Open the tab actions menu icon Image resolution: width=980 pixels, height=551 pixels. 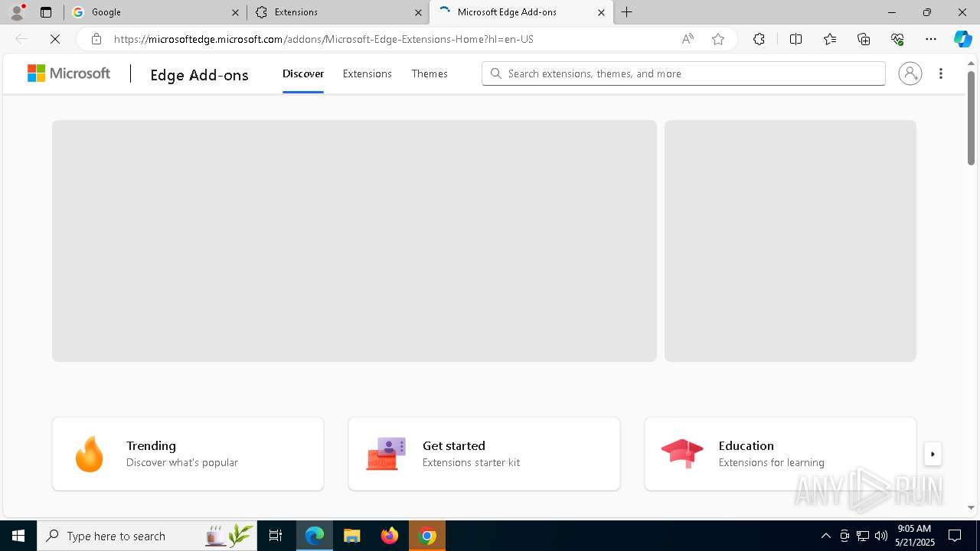point(46,12)
